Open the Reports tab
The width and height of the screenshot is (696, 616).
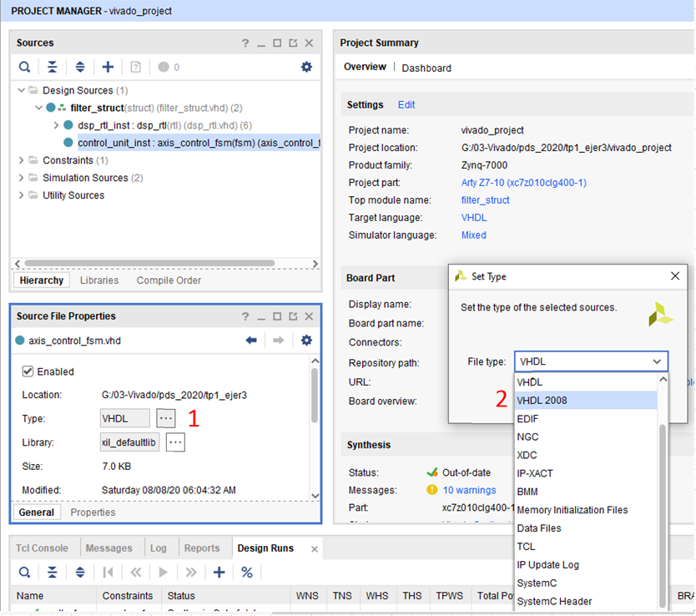(201, 548)
